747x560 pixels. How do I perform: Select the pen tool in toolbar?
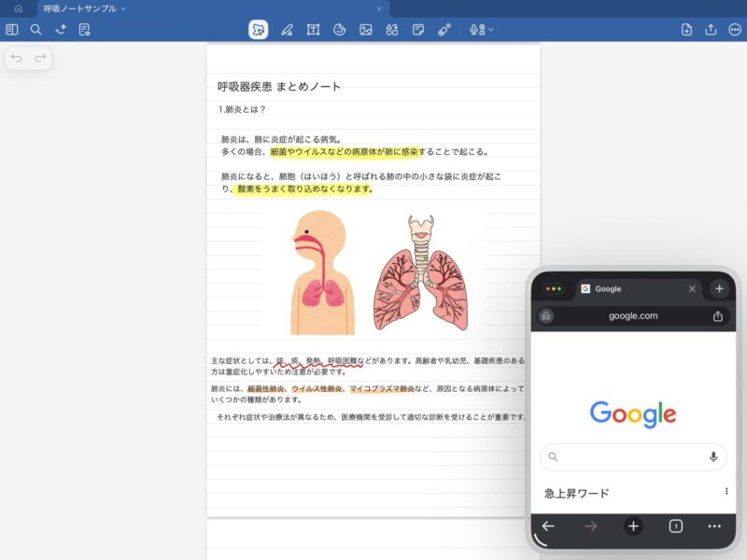pos(287,30)
